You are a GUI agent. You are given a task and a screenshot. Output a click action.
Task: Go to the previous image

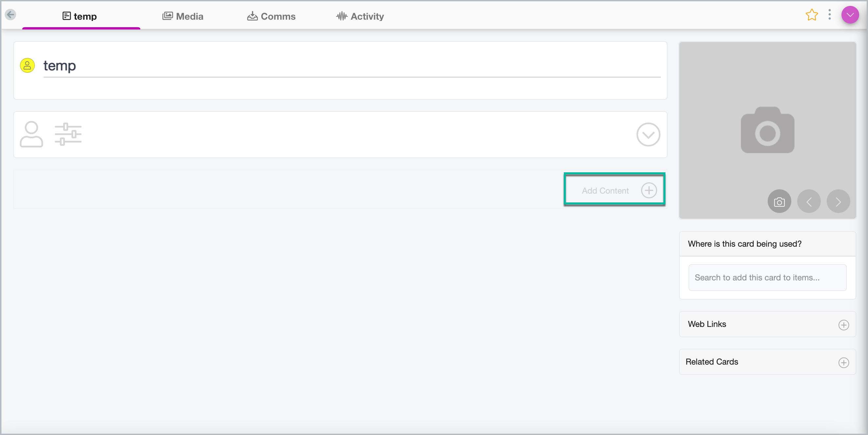pyautogui.click(x=809, y=201)
